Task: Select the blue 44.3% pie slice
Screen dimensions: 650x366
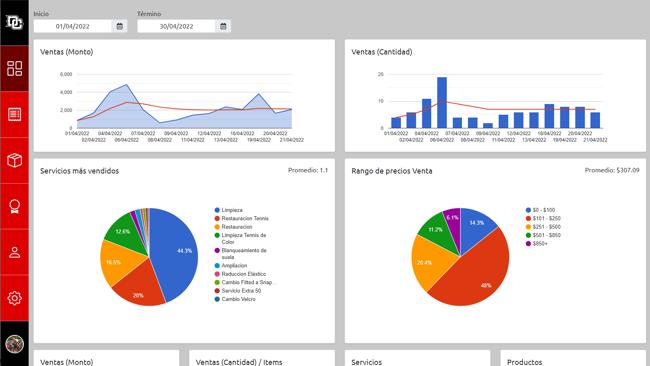Action: pyautogui.click(x=174, y=253)
